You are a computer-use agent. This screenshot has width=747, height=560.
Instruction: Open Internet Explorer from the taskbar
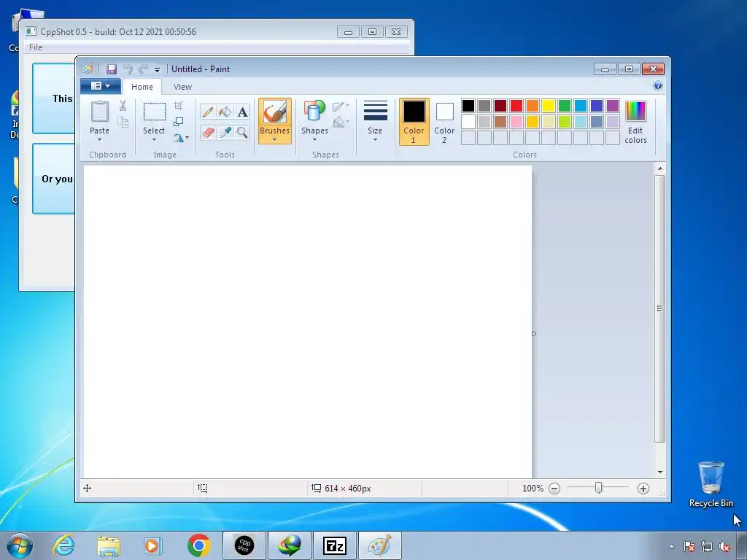(63, 545)
